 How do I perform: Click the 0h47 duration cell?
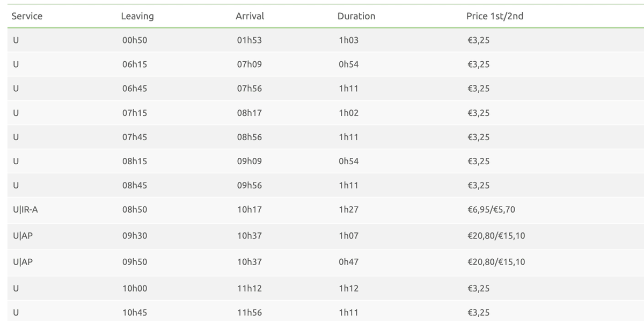[x=349, y=262]
